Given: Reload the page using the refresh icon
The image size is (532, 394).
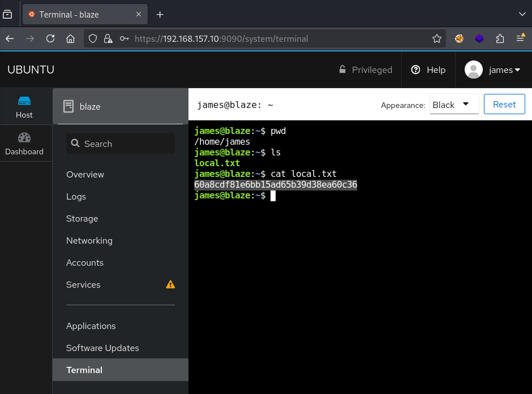Looking at the screenshot, I should tap(50, 39).
